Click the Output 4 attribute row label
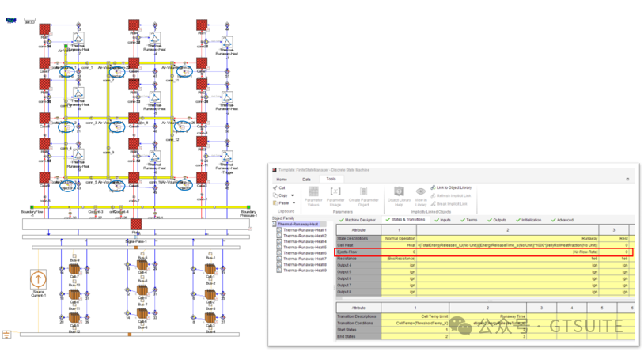The height and width of the screenshot is (352, 644). [x=358, y=265]
